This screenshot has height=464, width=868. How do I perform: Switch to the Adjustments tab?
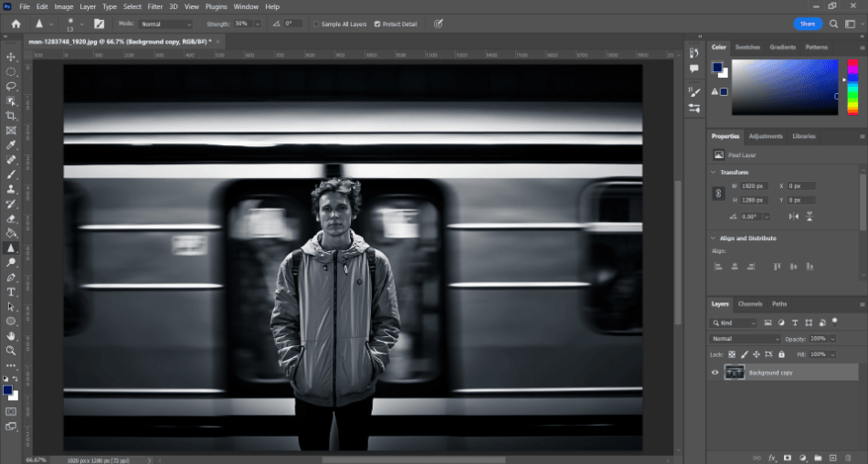click(766, 136)
